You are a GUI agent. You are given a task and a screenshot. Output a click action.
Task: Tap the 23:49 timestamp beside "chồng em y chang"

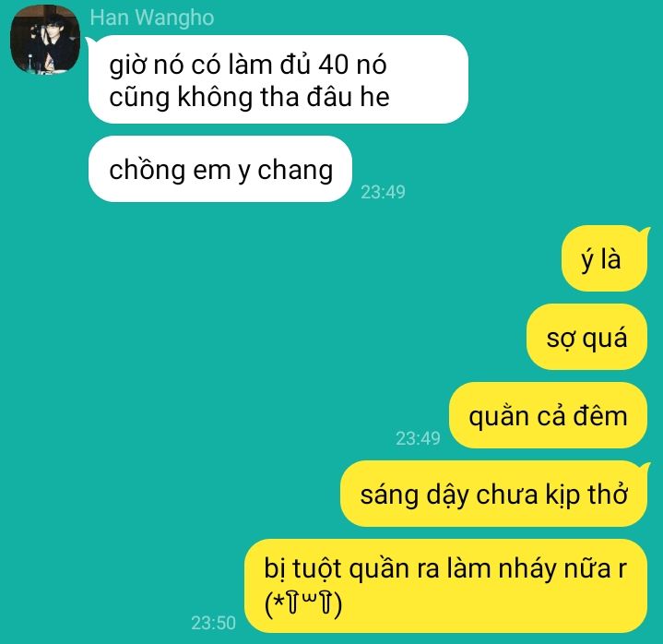[383, 192]
